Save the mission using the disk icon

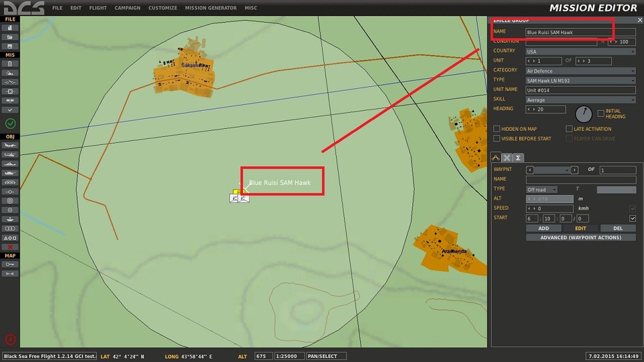(x=10, y=46)
